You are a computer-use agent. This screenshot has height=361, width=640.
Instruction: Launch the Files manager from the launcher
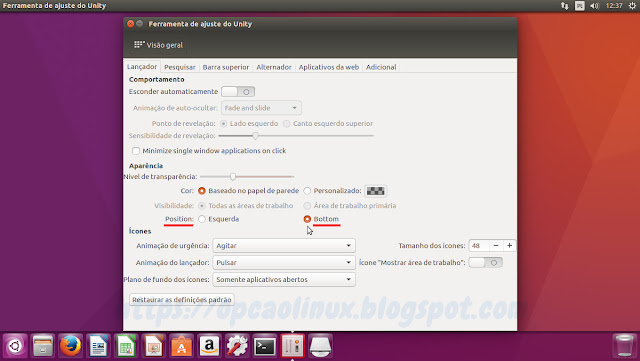[x=43, y=346]
